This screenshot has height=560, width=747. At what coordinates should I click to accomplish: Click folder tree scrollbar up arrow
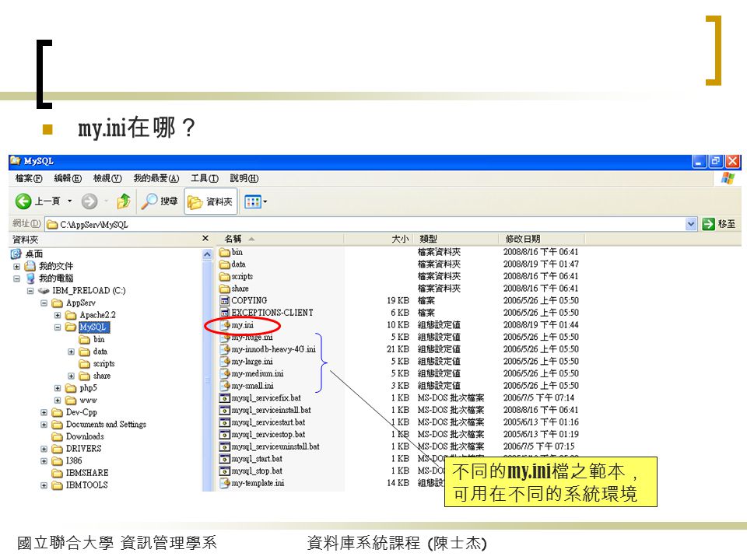click(207, 254)
